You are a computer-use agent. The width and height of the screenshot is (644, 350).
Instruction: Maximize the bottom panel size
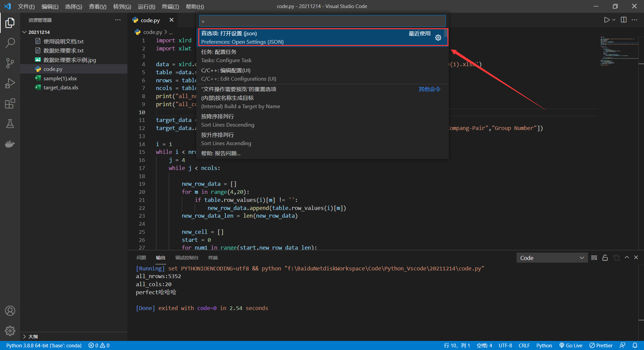[627, 257]
